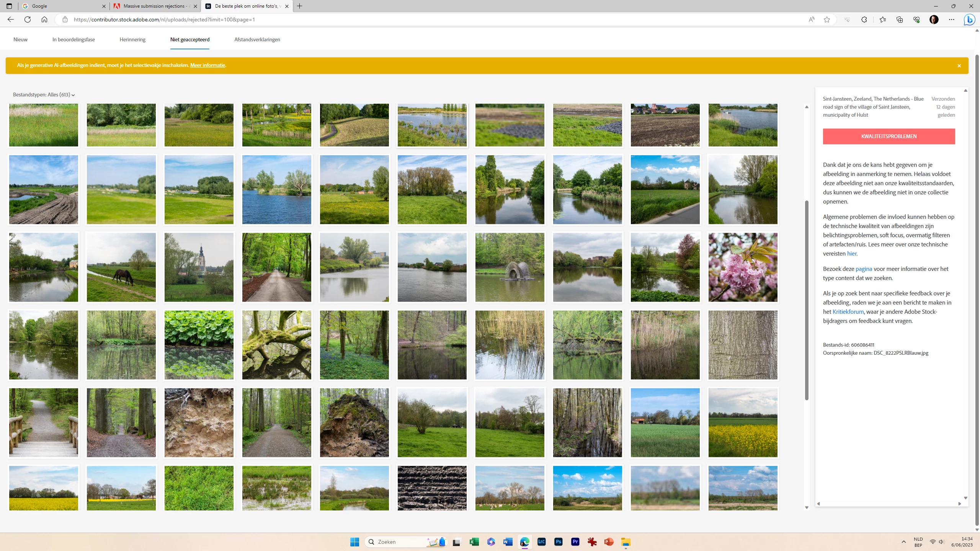The height and width of the screenshot is (551, 980).
Task: Open a new browser tab
Action: 300,6
